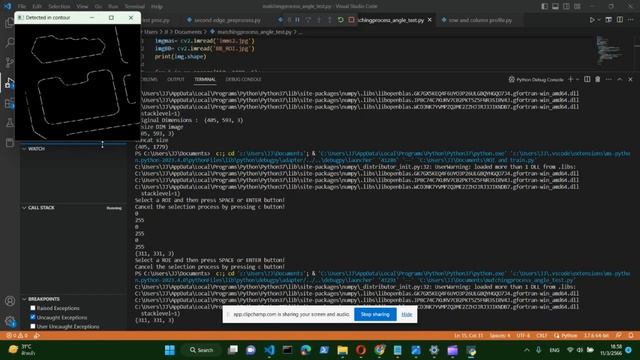The image size is (640, 360).
Task: Open errors and warnings count in status bar
Action: pos(17,336)
